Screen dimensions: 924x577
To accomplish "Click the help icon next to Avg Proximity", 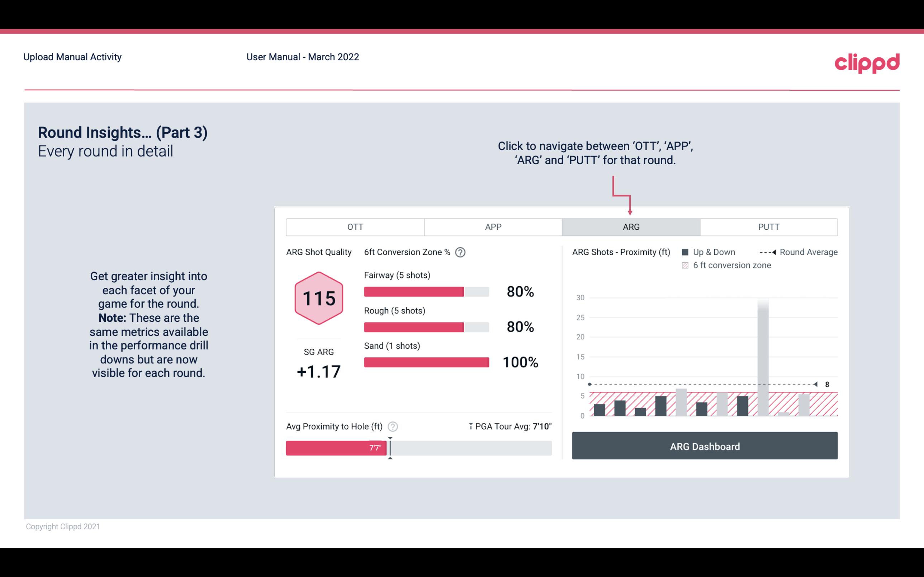I will pyautogui.click(x=393, y=426).
